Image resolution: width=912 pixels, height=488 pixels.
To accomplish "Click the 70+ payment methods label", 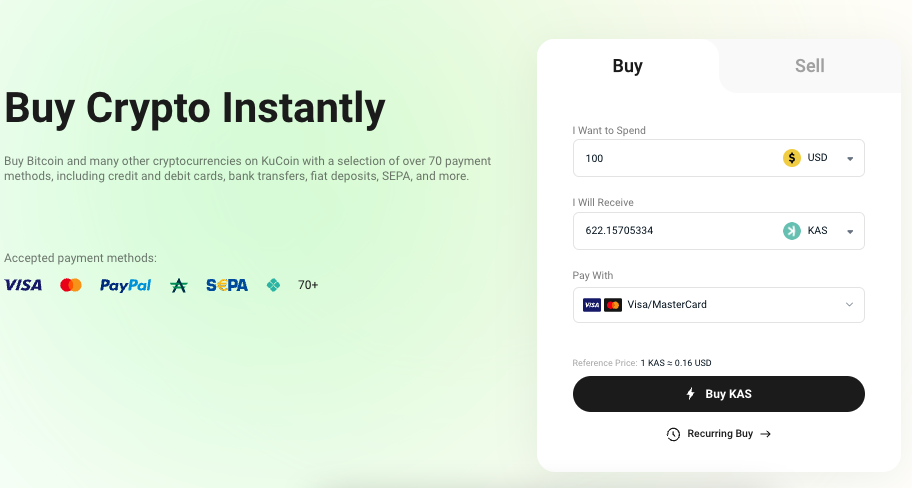I will coord(308,285).
